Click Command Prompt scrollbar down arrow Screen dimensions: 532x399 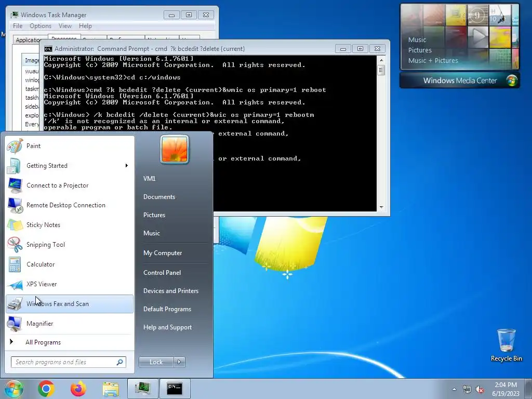(381, 207)
